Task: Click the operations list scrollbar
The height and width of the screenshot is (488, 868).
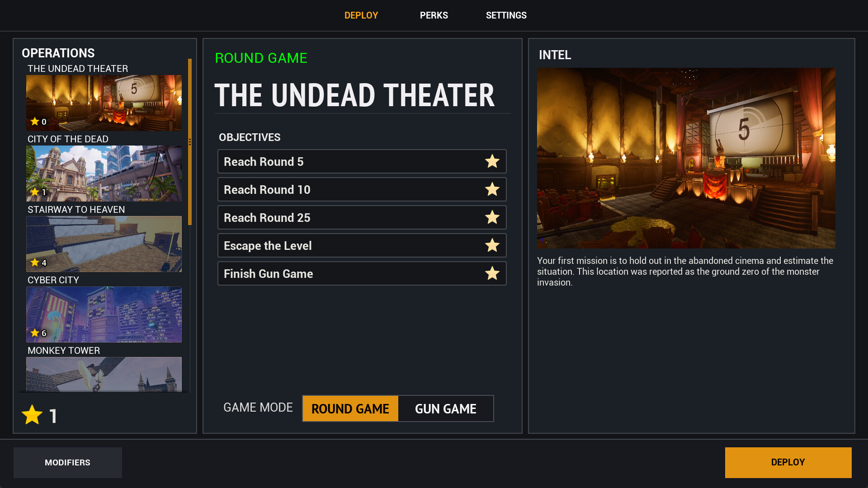Action: coord(190,142)
